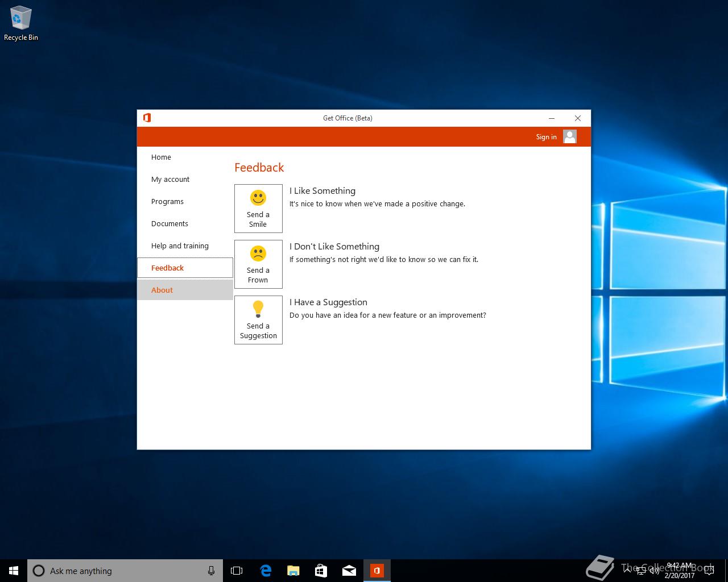Click the Send a Frown button
The width and height of the screenshot is (728, 582).
(x=258, y=264)
